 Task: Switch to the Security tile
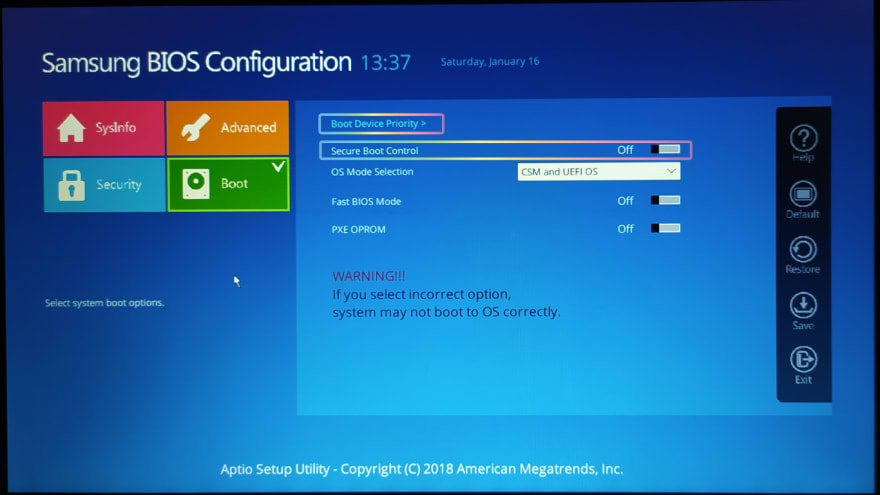point(104,185)
